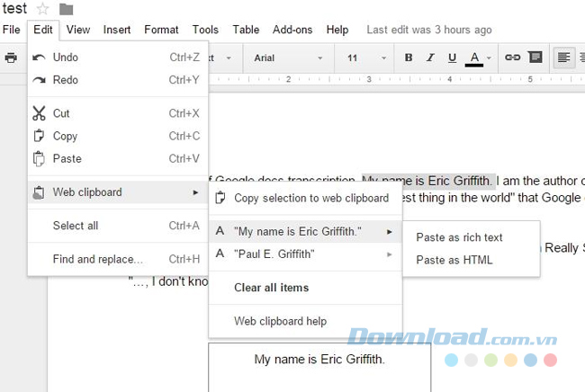Viewport: 585px width, 392px height.
Task: Open the Arial font dropdown
Action: point(288,58)
